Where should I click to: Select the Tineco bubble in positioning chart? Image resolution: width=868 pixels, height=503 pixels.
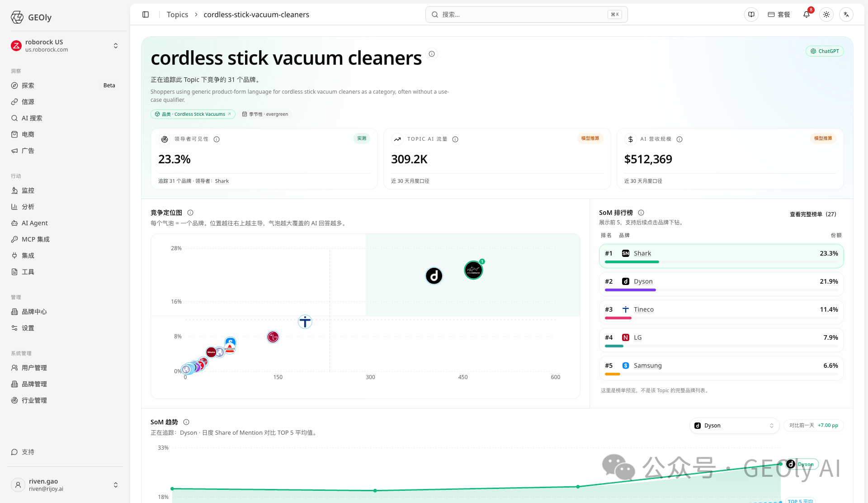305,322
